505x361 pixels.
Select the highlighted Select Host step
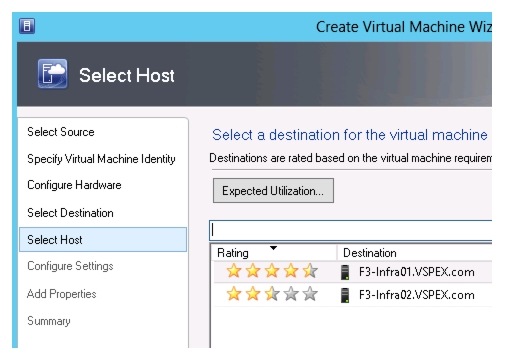[103, 240]
